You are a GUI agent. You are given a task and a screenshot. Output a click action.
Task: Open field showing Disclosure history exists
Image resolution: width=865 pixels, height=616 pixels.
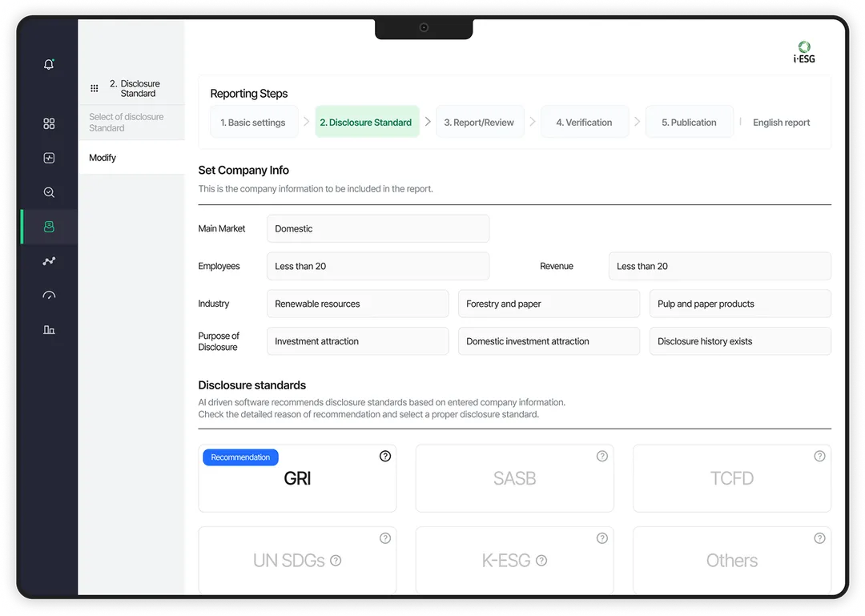pos(740,341)
